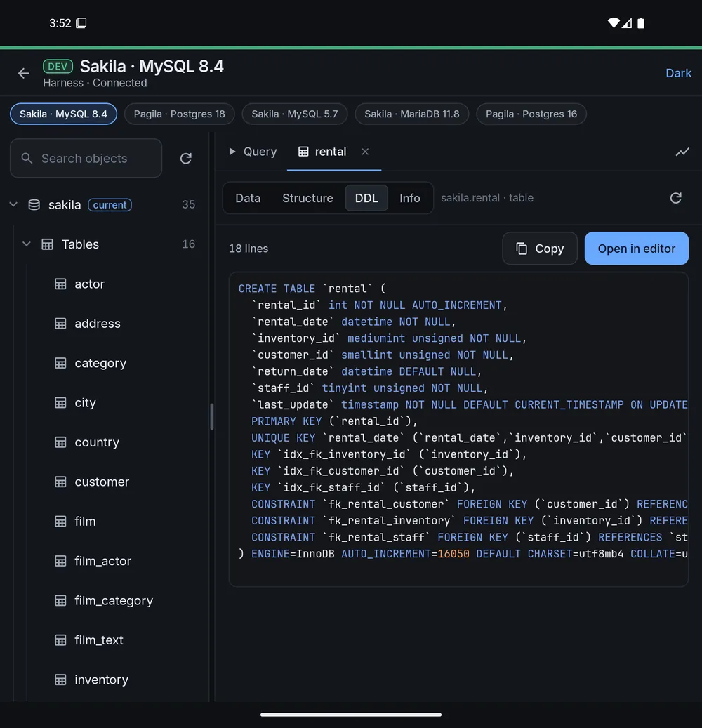The width and height of the screenshot is (702, 728).
Task: Collapse the Tables group
Action: click(27, 244)
